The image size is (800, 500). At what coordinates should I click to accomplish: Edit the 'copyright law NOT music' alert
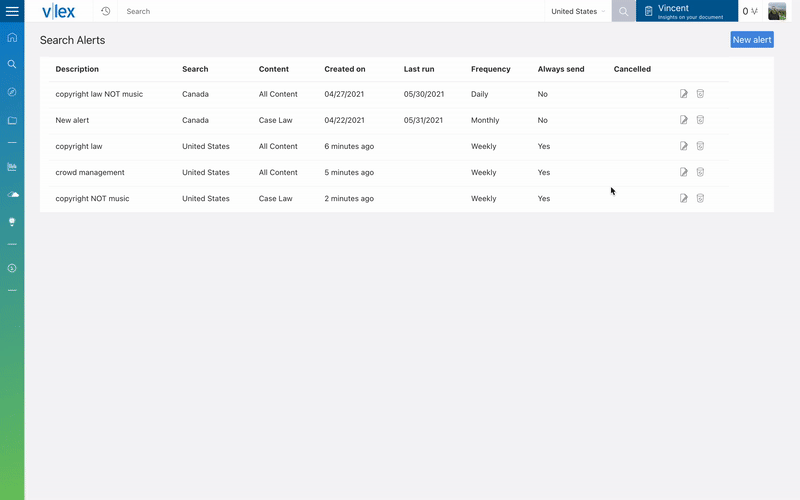pos(684,94)
